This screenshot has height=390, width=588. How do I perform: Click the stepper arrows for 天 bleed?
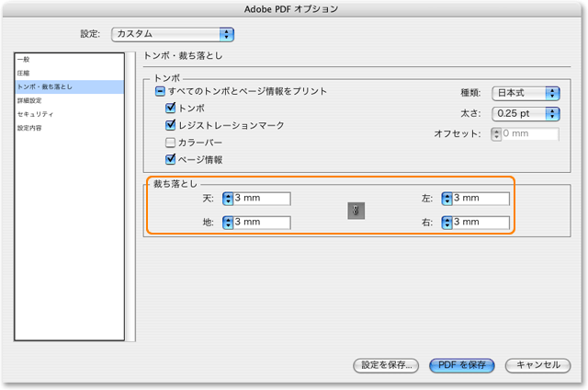tap(229, 198)
